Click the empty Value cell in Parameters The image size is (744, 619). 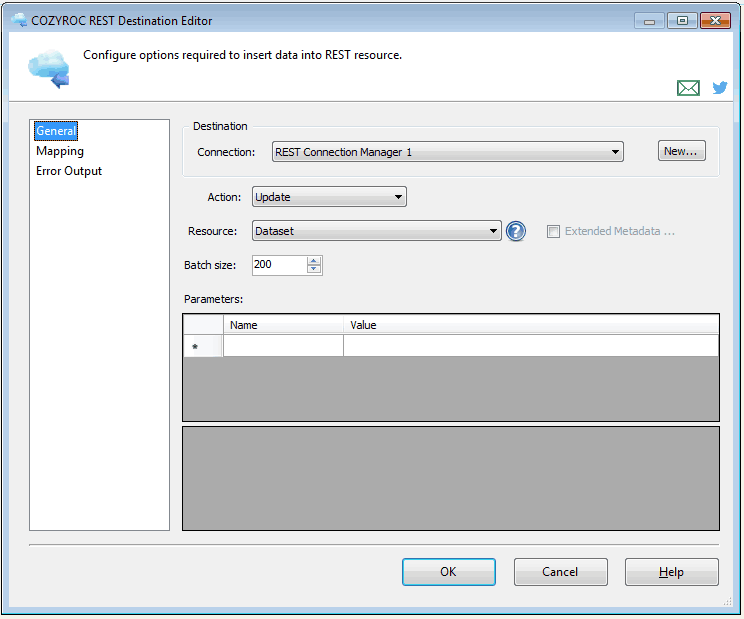tap(531, 346)
